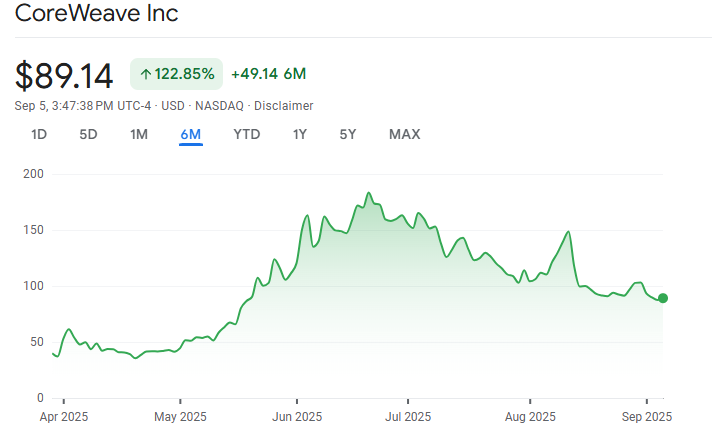Viewport: 712px width, 441px height.
Task: Click the Jun 2025 axis label
Action: [x=298, y=416]
